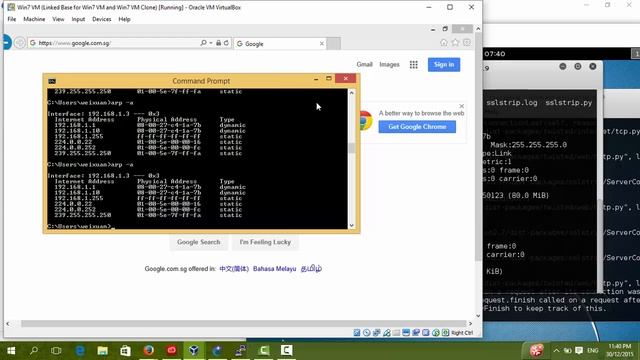Click the Sign in button

coord(444,64)
